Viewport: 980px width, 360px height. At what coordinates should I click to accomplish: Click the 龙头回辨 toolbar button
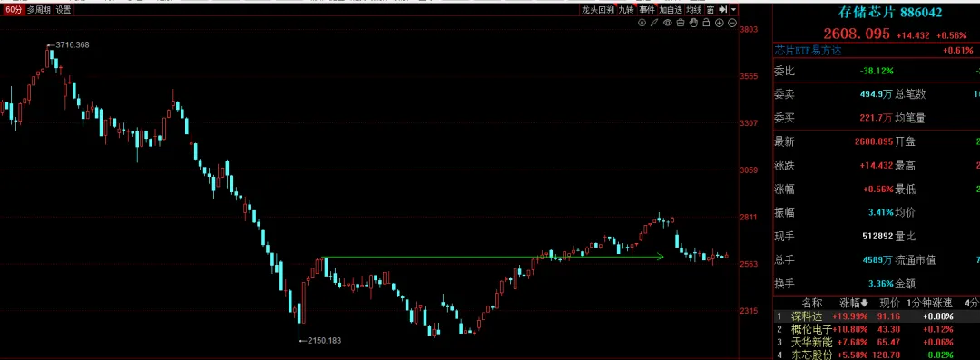tap(598, 9)
